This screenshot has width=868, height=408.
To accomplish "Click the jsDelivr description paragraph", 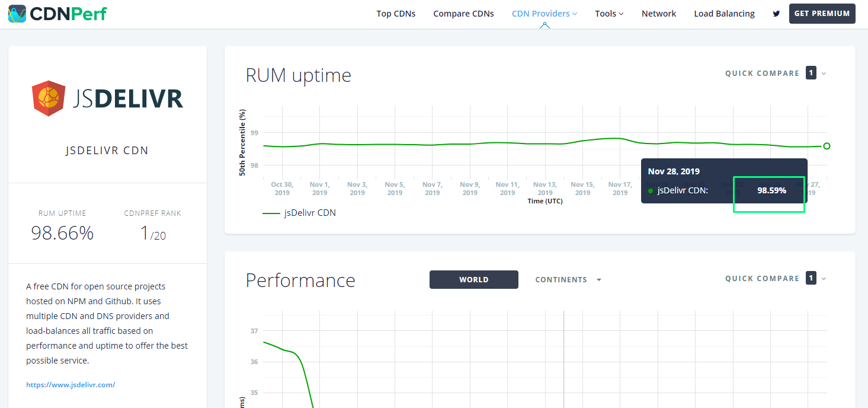I will 107,323.
